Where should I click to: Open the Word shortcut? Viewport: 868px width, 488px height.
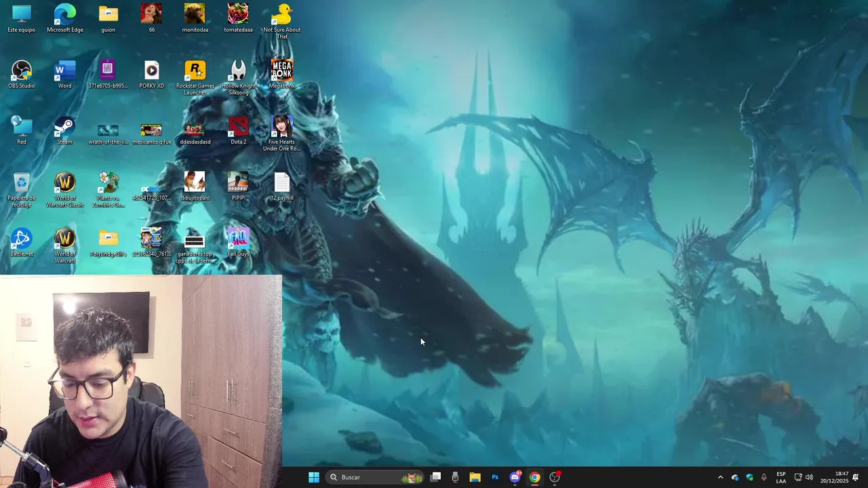point(65,75)
